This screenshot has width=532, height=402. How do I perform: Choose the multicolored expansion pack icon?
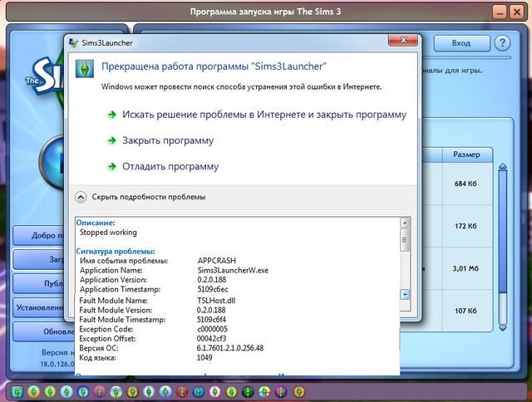tap(264, 392)
